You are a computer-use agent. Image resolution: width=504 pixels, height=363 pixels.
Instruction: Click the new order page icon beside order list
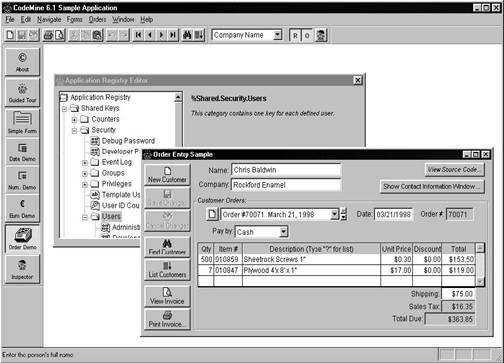pyautogui.click(x=212, y=214)
